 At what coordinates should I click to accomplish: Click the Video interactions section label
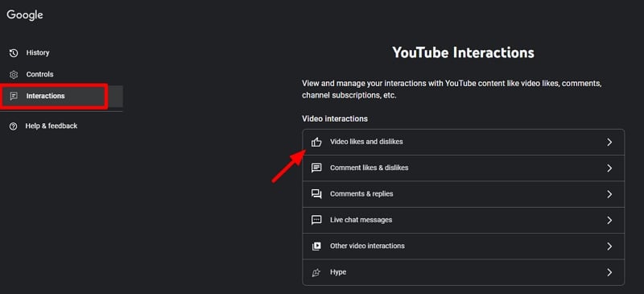click(335, 119)
